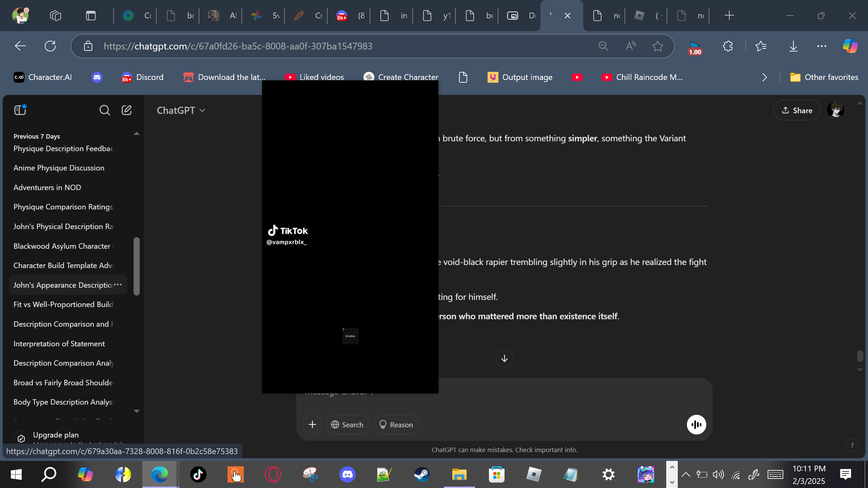This screenshot has width=868, height=488.
Task: Open the Workspaces icon in tab bar
Action: [x=56, y=16]
